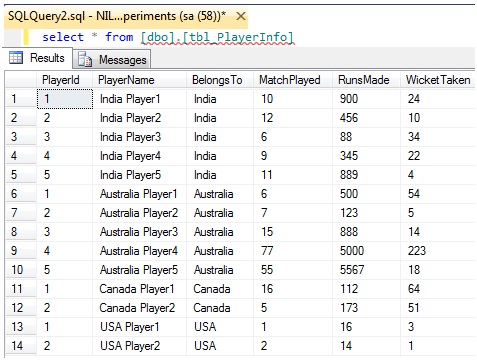Select the PlayerId column header

pos(64,80)
